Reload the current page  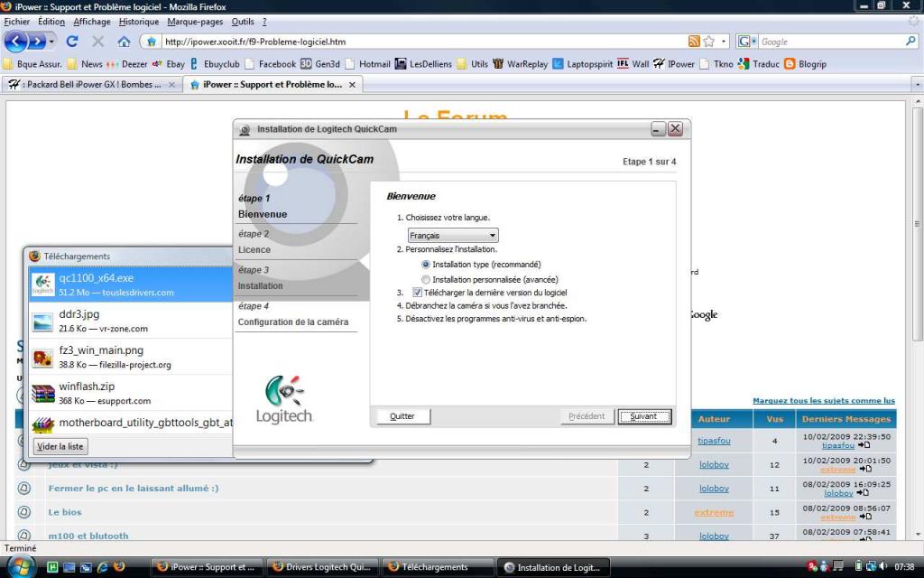[72, 42]
